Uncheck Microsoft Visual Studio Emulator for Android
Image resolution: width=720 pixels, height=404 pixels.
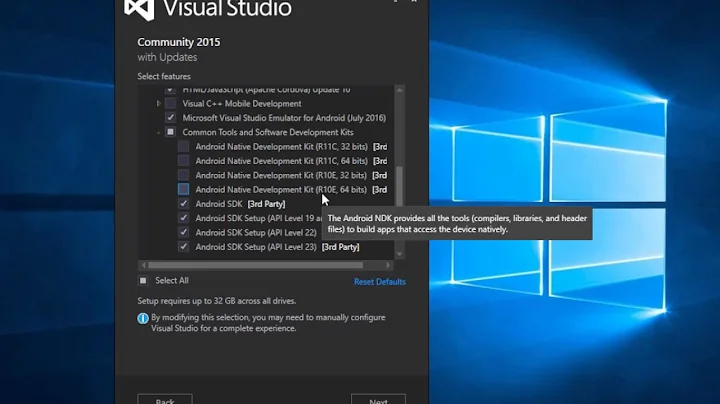(x=170, y=118)
